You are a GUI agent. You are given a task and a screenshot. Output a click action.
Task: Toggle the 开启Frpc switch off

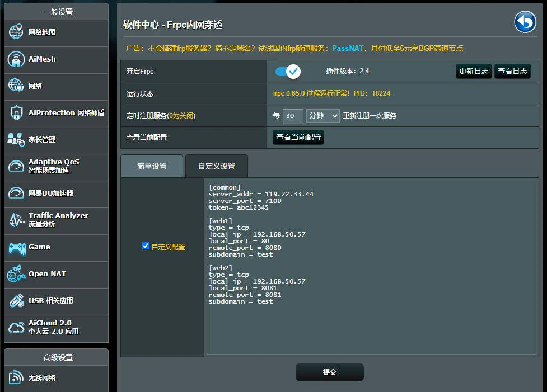click(288, 72)
